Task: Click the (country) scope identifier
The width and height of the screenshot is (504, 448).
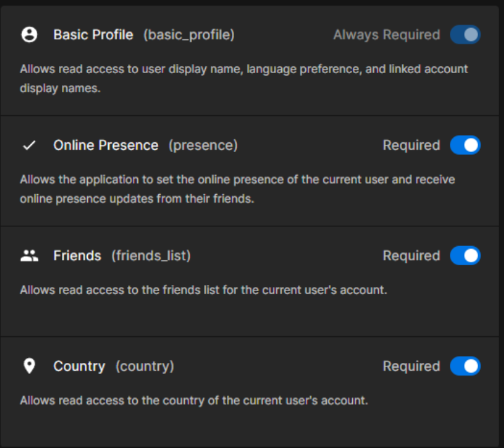Action: 145,366
